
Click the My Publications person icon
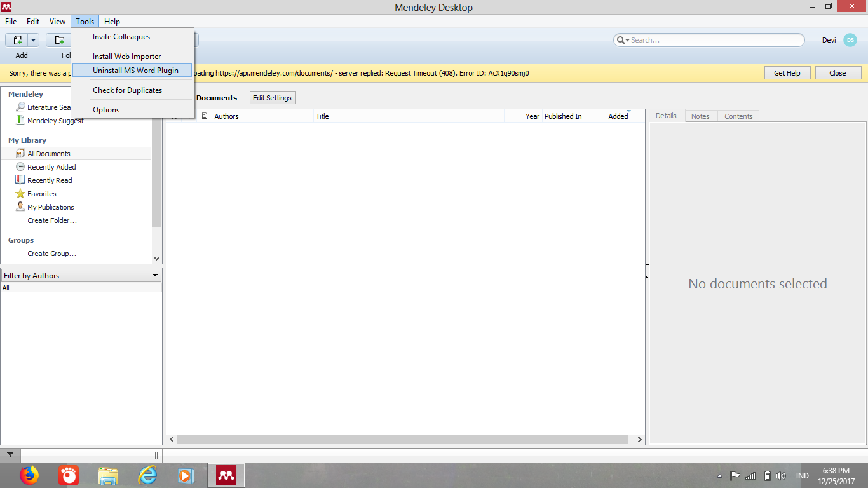click(20, 207)
